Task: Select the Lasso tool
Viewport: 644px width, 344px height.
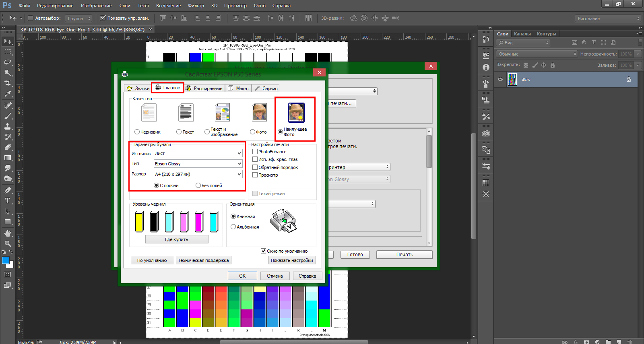Action: 8,62
